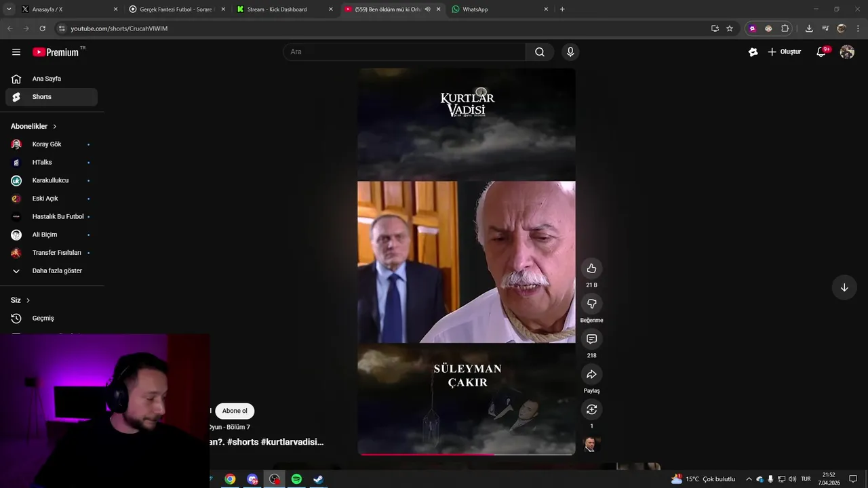Open Spotify from the taskbar

tap(296, 479)
